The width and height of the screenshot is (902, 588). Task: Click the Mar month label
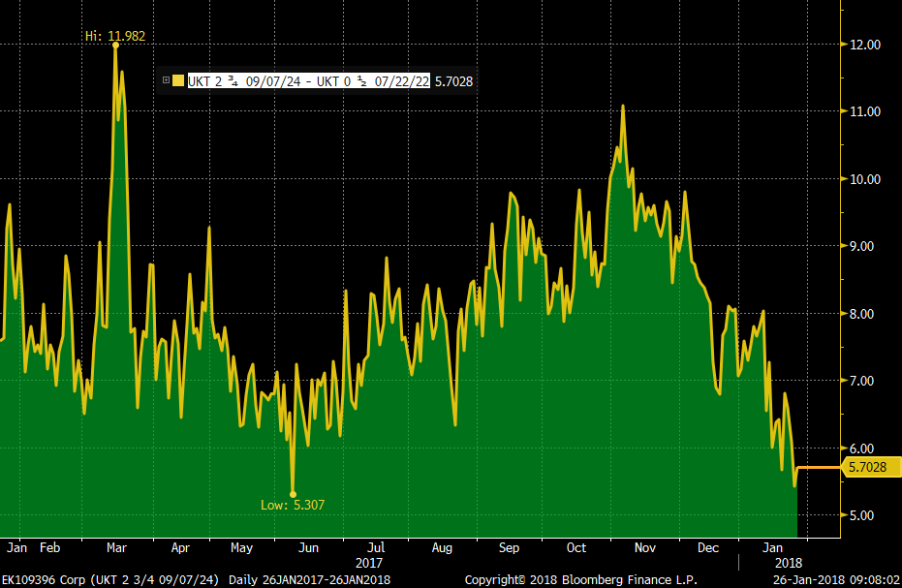coord(117,547)
